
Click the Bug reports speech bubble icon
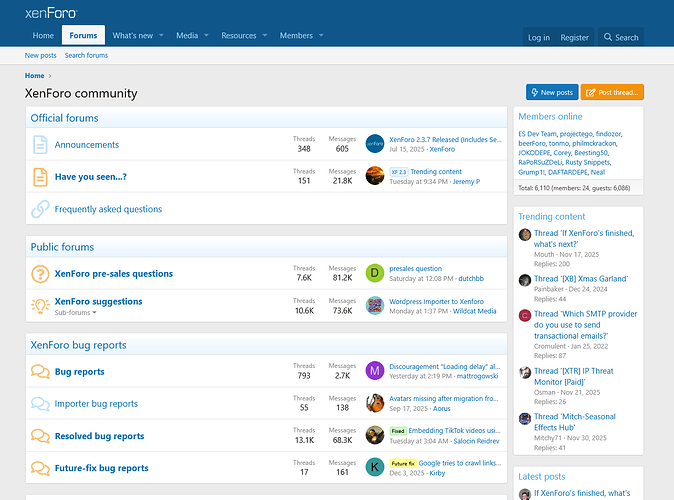(x=40, y=371)
